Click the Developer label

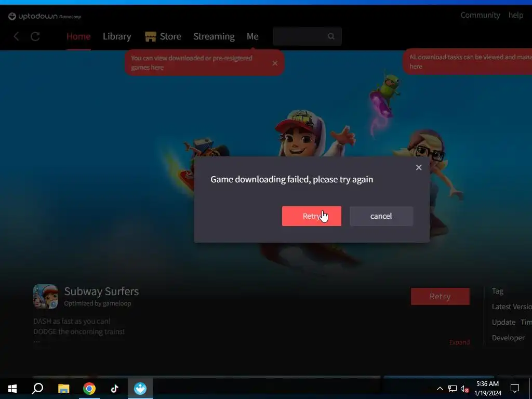[x=508, y=338]
